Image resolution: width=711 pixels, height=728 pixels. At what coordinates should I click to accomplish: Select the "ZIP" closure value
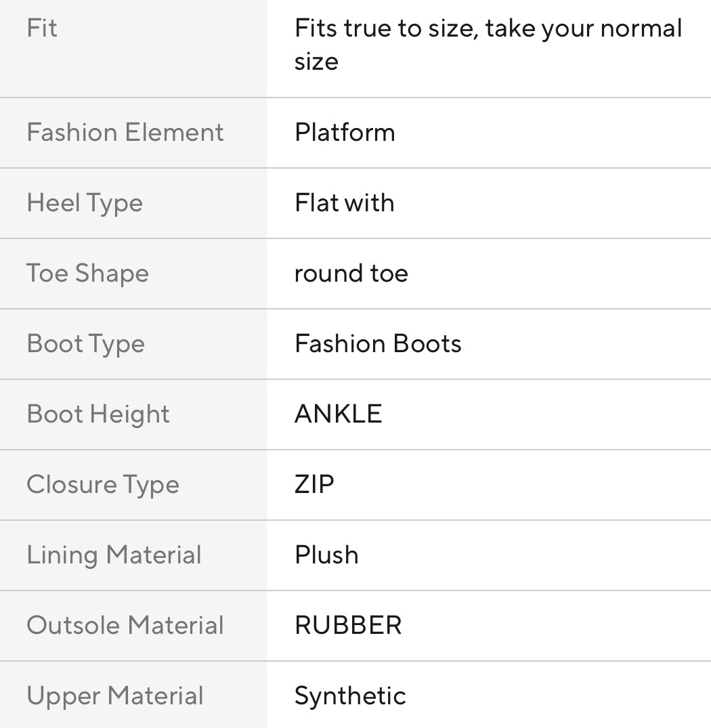(314, 484)
